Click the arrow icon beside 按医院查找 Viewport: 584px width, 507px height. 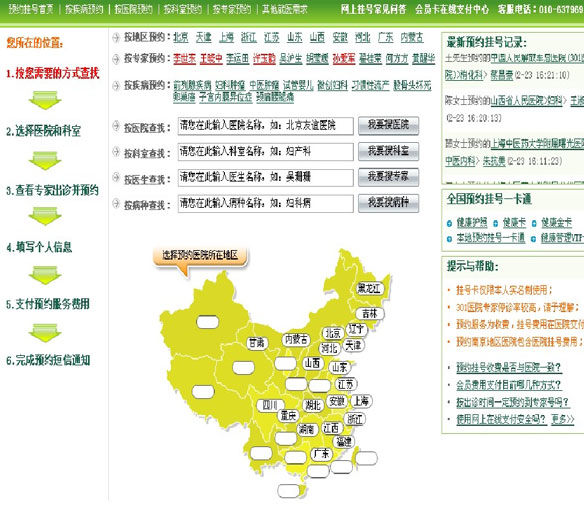click(x=116, y=126)
